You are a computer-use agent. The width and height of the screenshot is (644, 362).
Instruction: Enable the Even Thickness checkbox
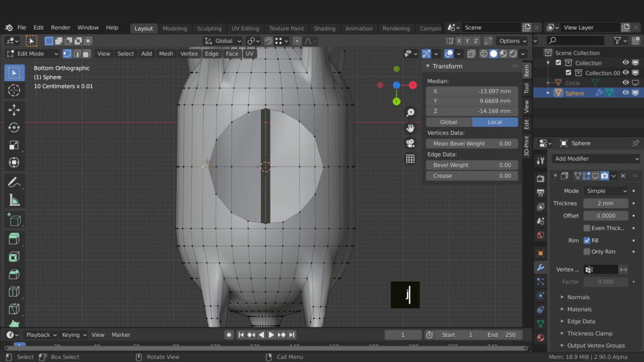[x=587, y=228]
